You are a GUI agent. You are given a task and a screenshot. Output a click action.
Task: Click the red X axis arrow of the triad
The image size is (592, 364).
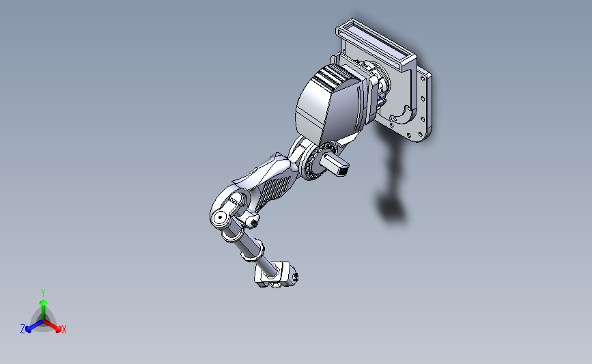(52, 326)
